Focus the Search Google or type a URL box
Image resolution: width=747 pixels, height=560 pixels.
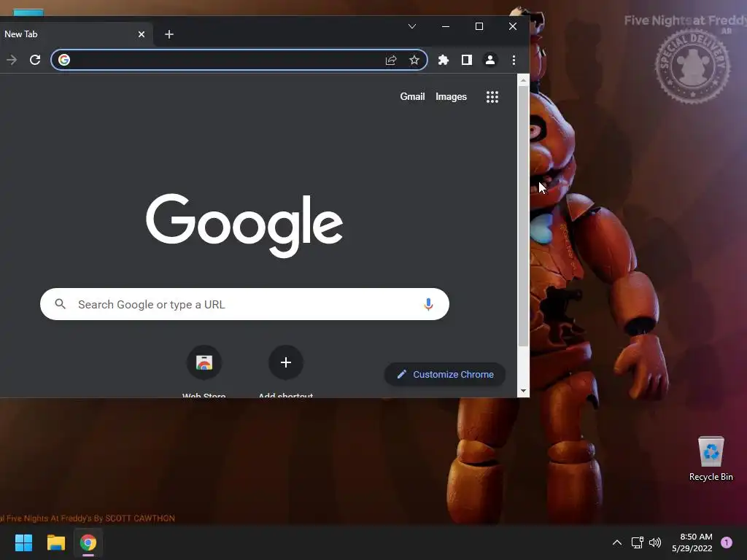pyautogui.click(x=244, y=304)
